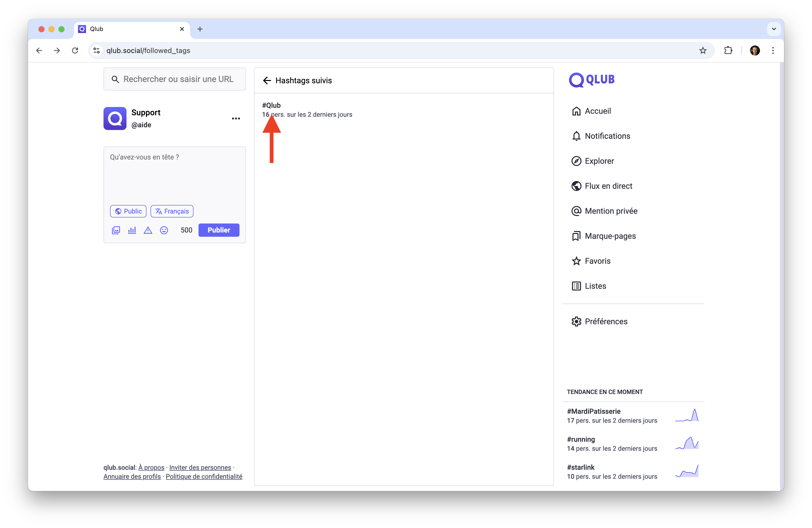Screen dimensions: 812x528
Task: Click the browser profile avatar
Action: (755, 50)
